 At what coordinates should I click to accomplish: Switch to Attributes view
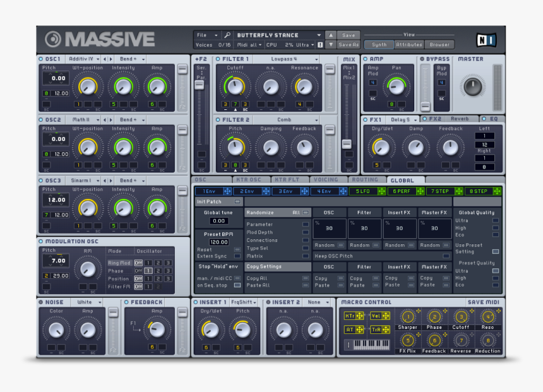409,45
